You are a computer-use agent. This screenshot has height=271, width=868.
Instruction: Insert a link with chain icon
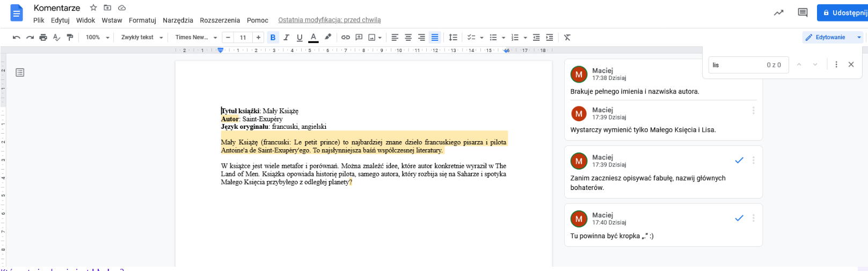(x=346, y=38)
